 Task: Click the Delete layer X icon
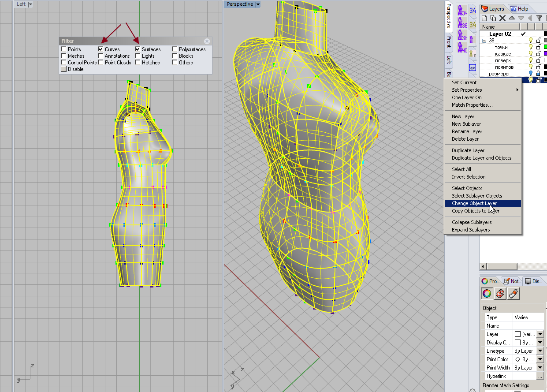502,18
